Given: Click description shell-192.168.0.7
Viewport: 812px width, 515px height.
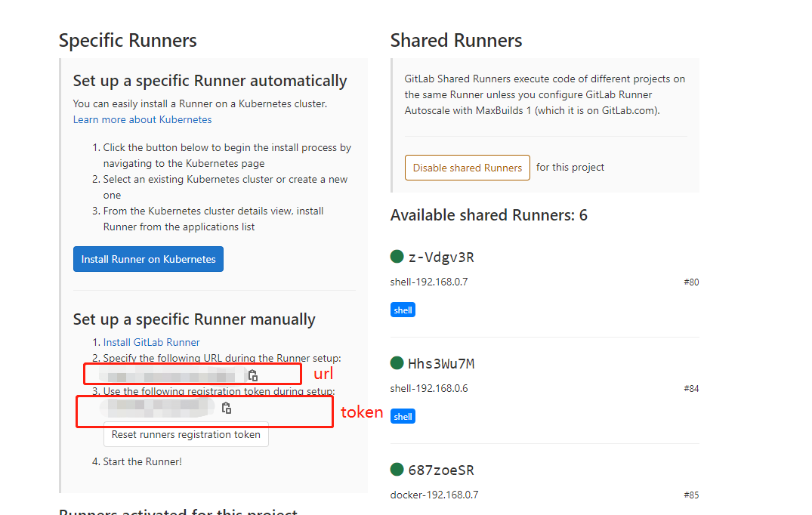Looking at the screenshot, I should pos(429,282).
